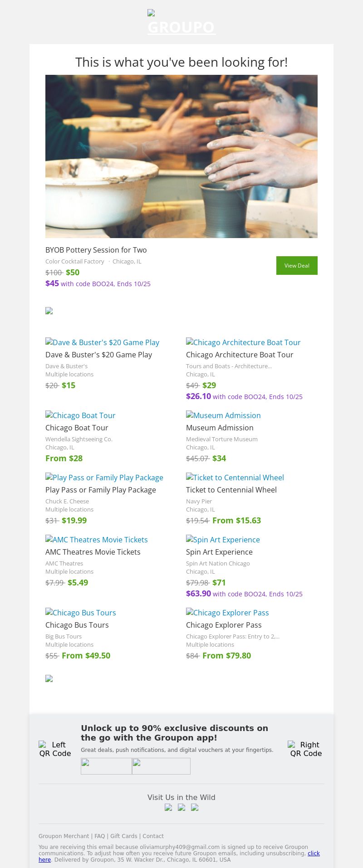Open the middle social icon under Visit Us
Viewport: 363px width, 868px height.
[181, 807]
